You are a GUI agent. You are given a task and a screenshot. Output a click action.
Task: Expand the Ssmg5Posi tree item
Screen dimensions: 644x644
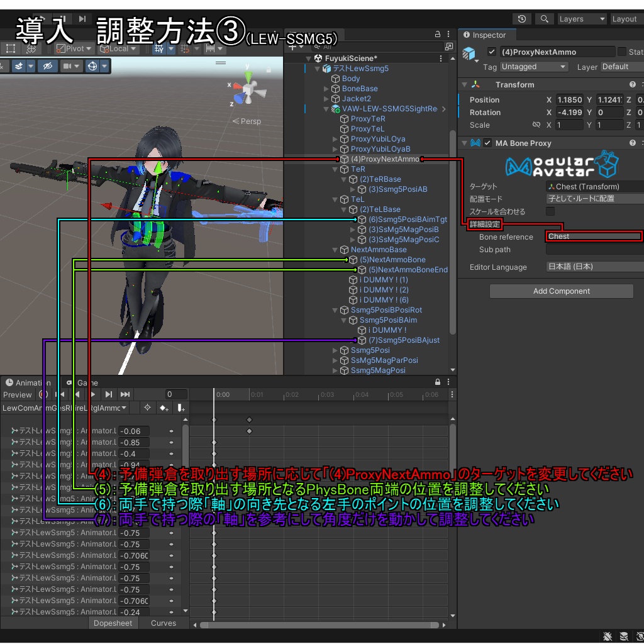coord(335,350)
